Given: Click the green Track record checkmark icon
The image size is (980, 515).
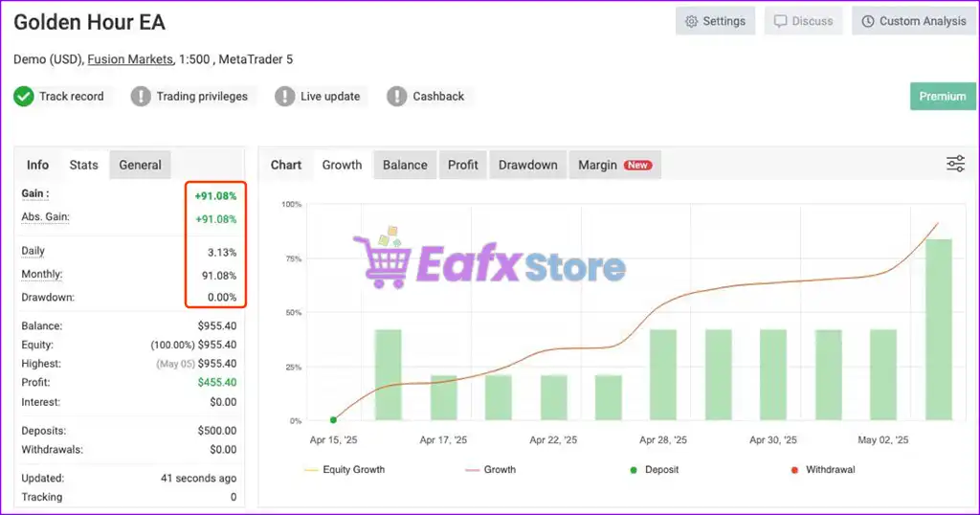Looking at the screenshot, I should [x=24, y=97].
